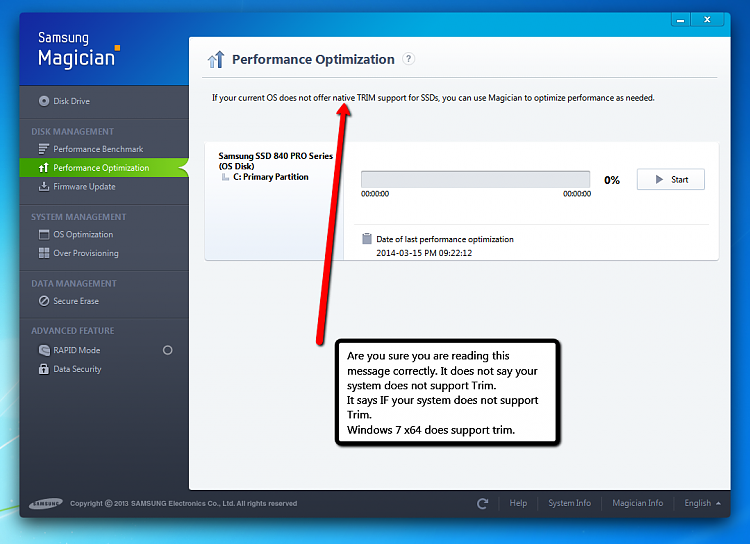Open the English language dropdown
The image size is (750, 544).
(x=702, y=503)
